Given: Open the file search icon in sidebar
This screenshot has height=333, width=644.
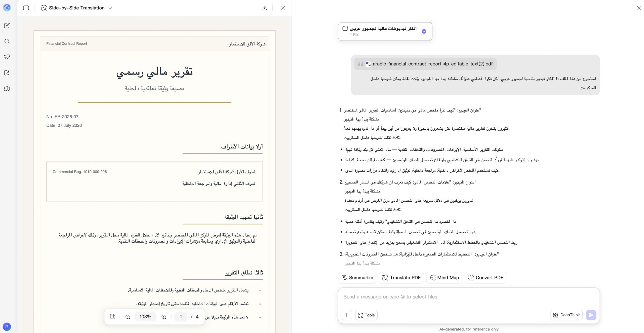Looking at the screenshot, I should coord(7,73).
